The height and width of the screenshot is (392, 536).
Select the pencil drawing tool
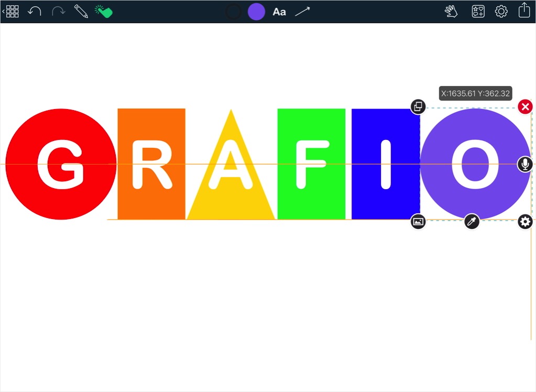(x=81, y=12)
